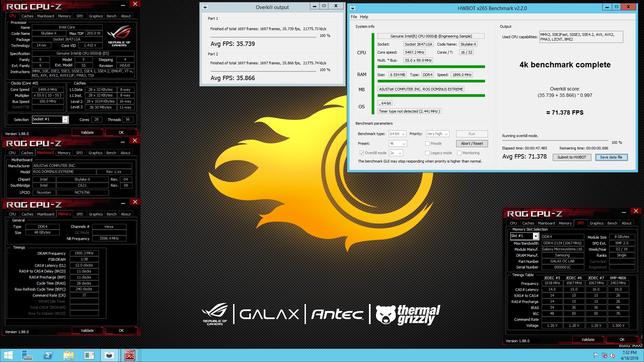
Task: Open the Preset 4k dropdown
Action: pyautogui.click(x=398, y=143)
